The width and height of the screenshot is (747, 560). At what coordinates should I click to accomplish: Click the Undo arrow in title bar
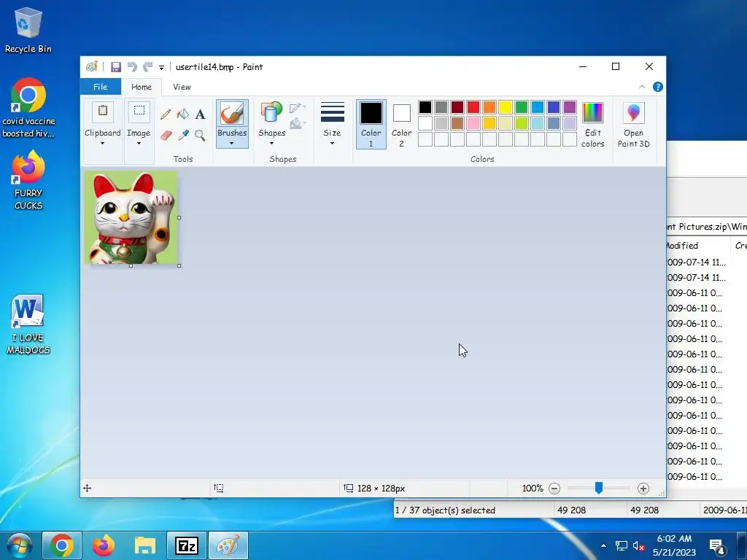132,66
